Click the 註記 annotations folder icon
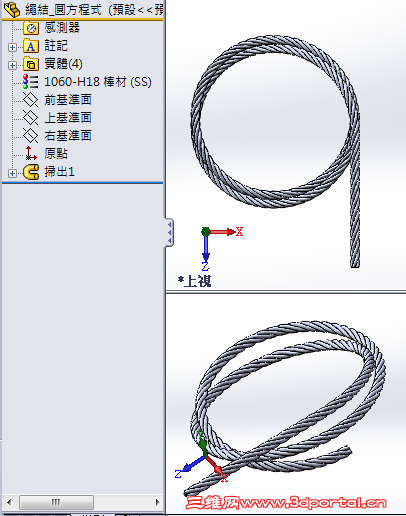 [x=31, y=46]
